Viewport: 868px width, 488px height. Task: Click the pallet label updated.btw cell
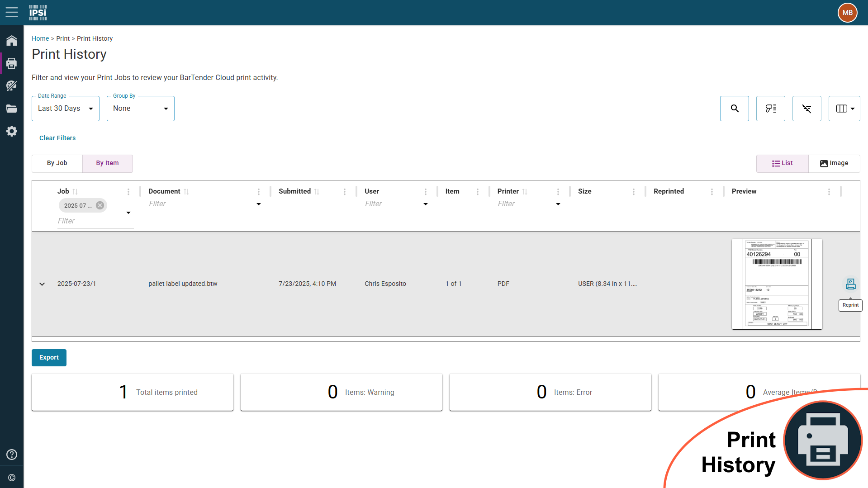pyautogui.click(x=183, y=284)
